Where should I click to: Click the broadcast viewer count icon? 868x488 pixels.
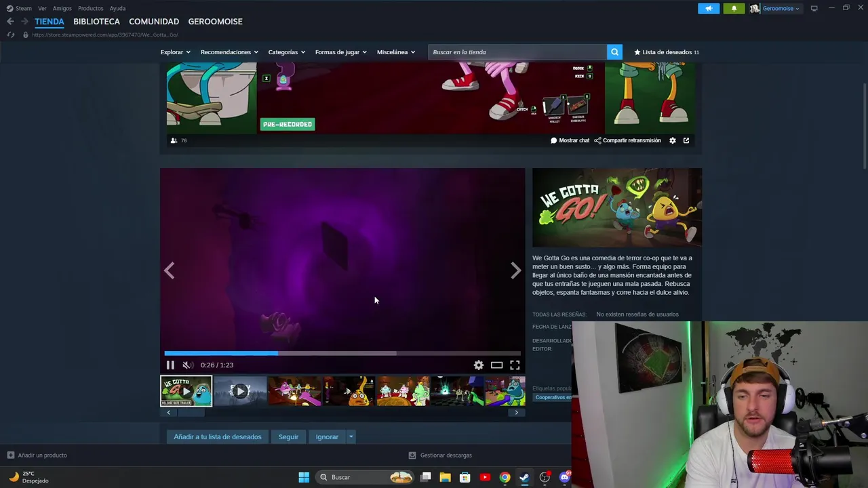[x=174, y=140]
